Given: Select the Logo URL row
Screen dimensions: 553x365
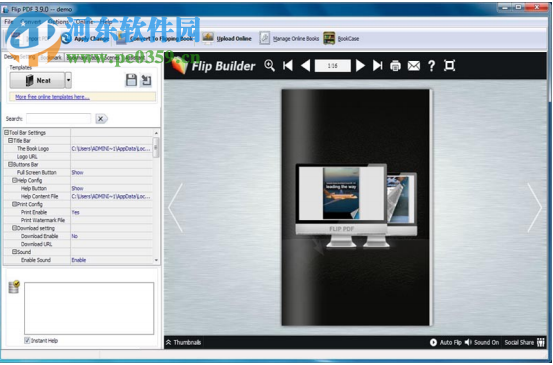Looking at the screenshot, I should point(78,157).
